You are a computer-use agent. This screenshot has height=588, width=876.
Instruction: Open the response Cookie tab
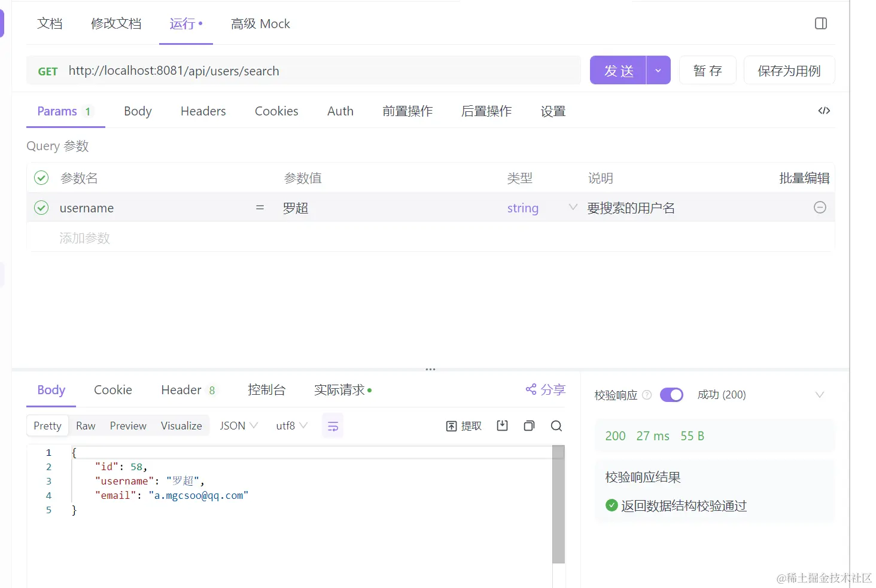pos(113,390)
